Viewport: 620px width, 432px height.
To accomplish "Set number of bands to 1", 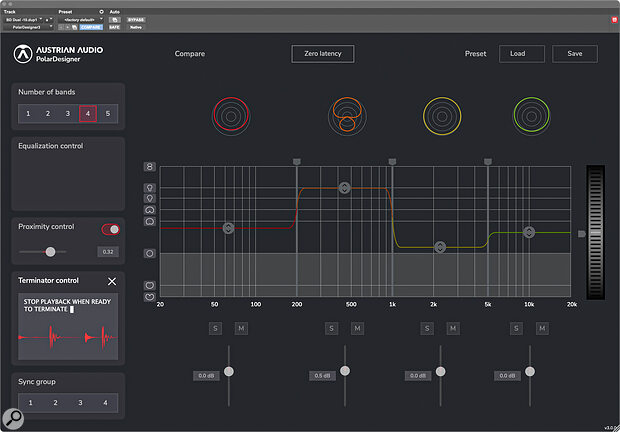I will [x=28, y=114].
